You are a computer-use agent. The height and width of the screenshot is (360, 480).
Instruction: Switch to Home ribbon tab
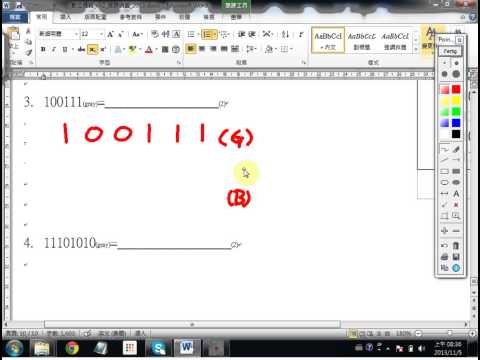click(41, 17)
